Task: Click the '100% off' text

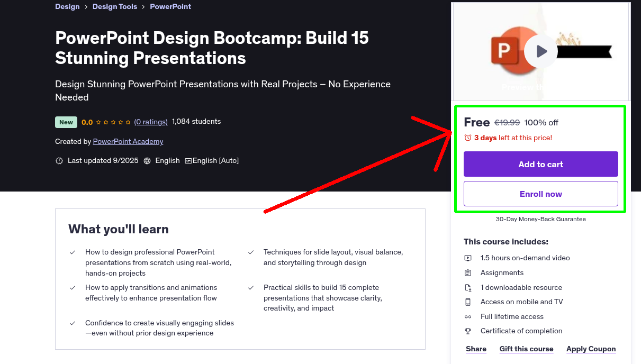Action: [x=541, y=123]
